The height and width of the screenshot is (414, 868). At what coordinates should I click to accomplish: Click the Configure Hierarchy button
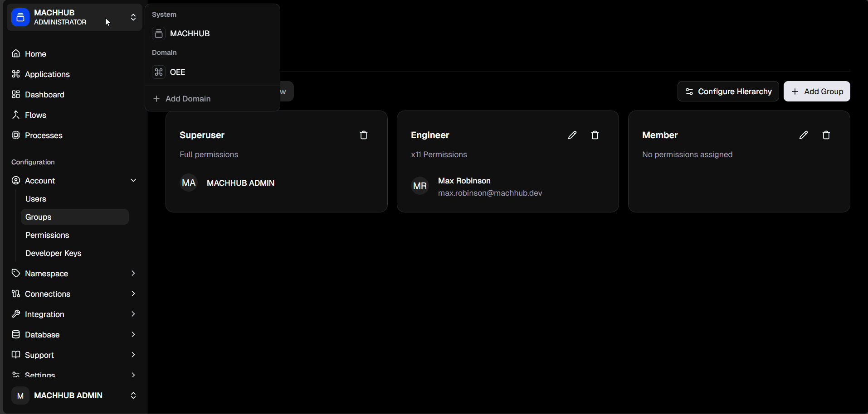click(x=728, y=91)
